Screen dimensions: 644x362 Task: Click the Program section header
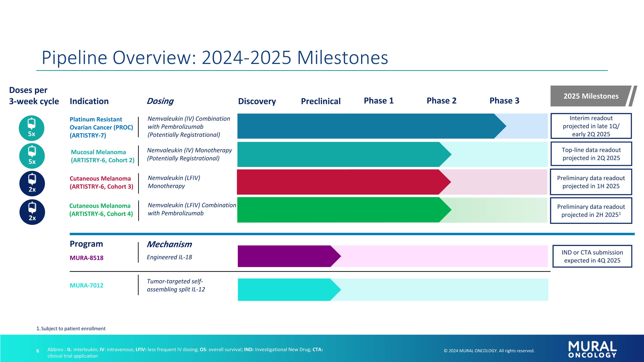coord(86,244)
